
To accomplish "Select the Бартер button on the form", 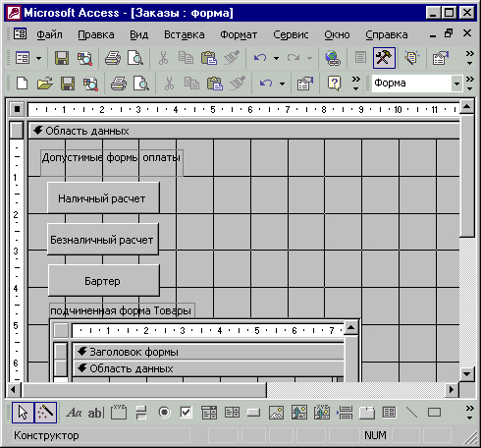I will tap(104, 281).
